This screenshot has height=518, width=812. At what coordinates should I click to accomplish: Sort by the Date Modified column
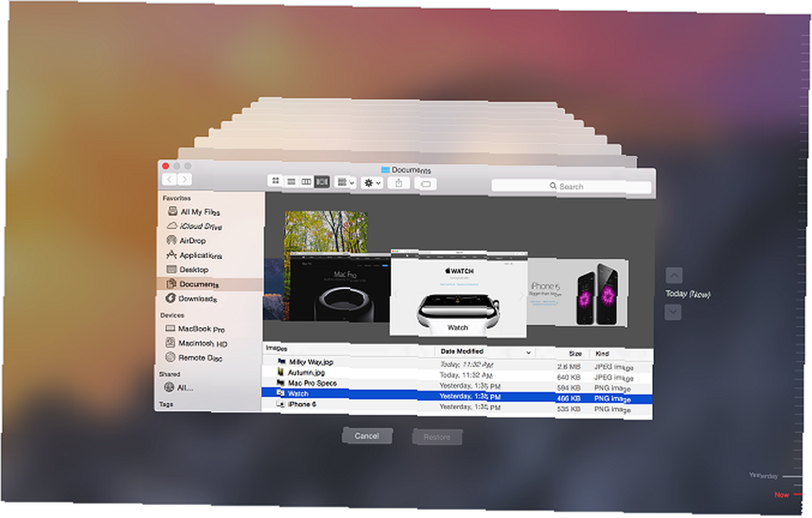tap(486, 352)
